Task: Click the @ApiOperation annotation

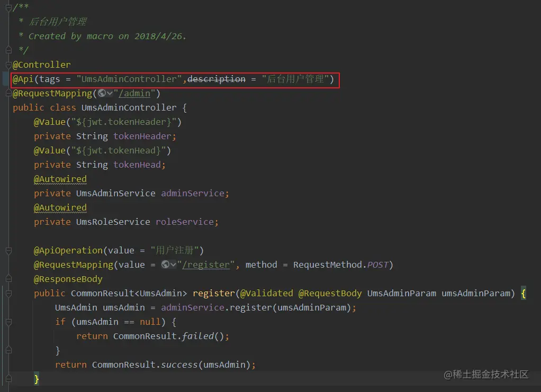Action: [x=68, y=250]
